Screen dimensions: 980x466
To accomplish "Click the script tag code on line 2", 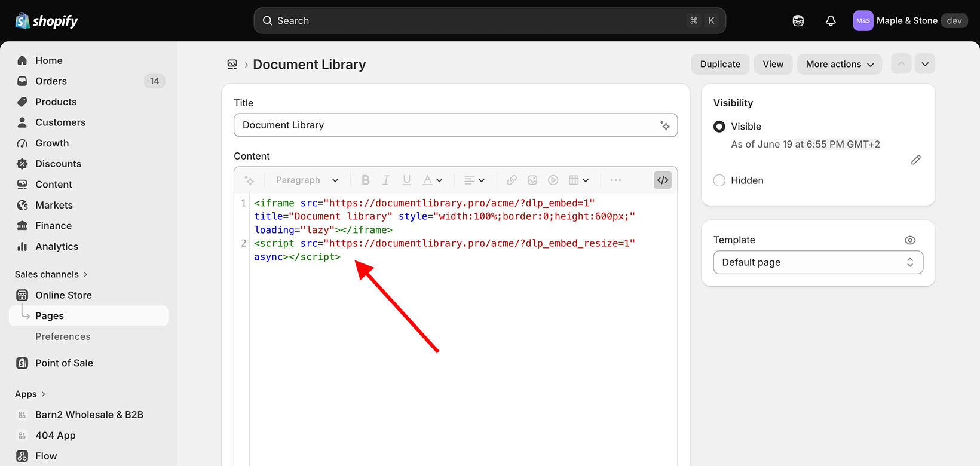I will (x=444, y=250).
